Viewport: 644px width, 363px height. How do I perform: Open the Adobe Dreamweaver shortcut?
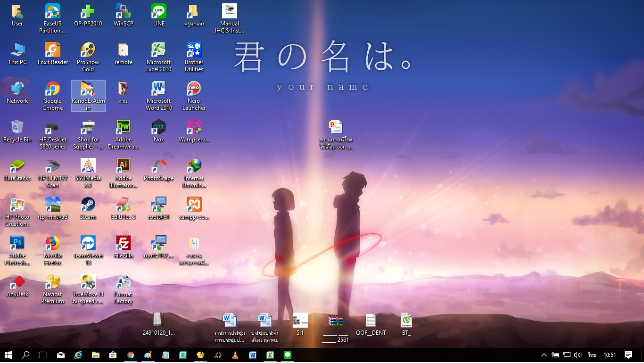(123, 134)
